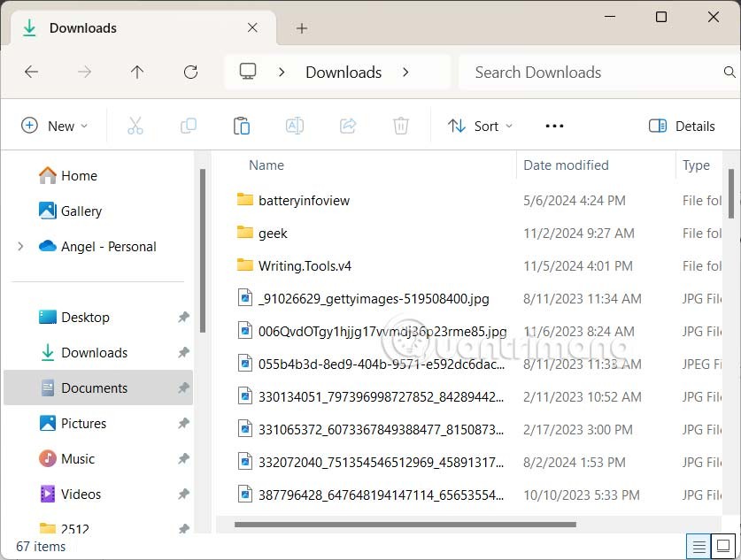The height and width of the screenshot is (560, 741).
Task: Refresh the Downloads folder view
Action: pyautogui.click(x=190, y=73)
